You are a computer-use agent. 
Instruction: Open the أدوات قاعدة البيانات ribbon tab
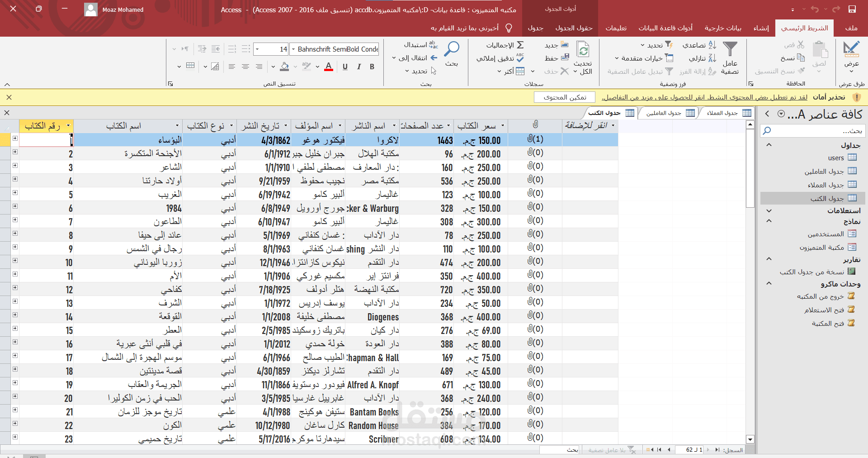665,28
